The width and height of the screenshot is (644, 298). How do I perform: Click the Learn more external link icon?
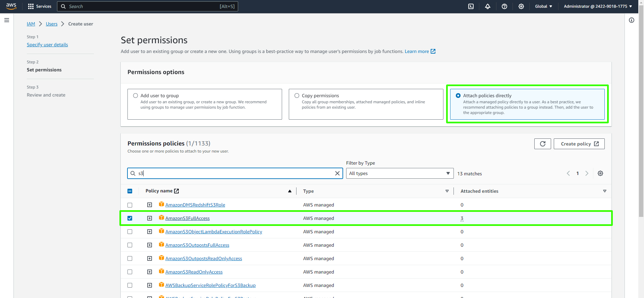coord(433,51)
